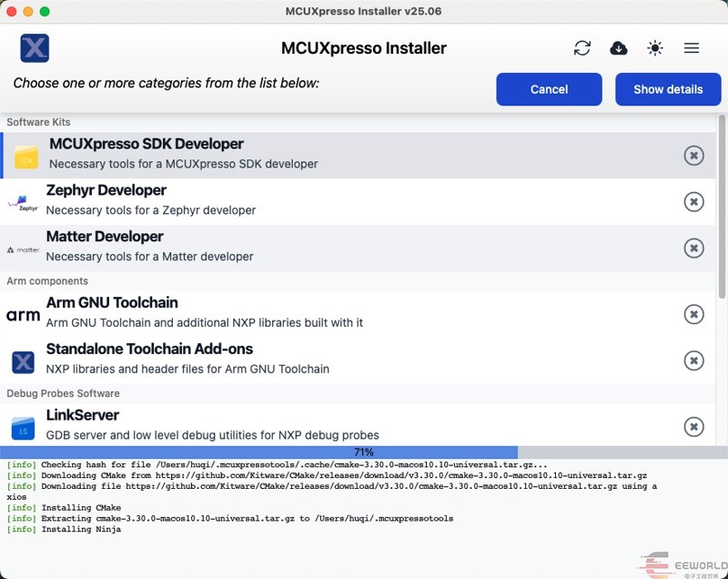Select the Zephyr Developer title

[106, 190]
